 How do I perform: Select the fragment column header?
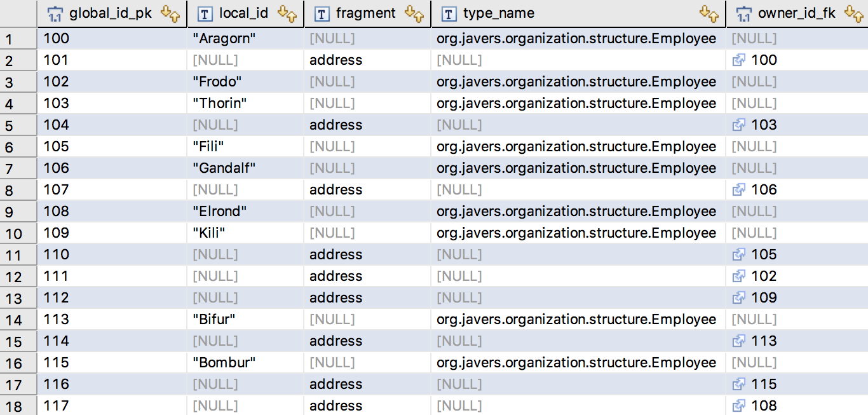tap(367, 13)
